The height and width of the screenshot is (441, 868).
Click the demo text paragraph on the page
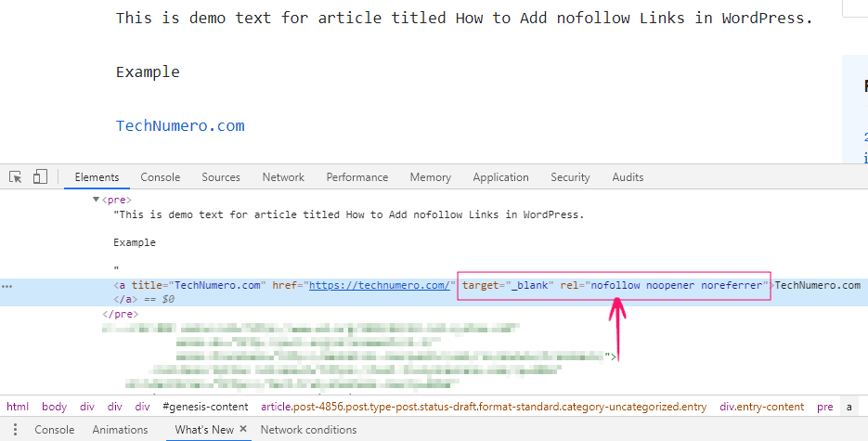coord(464,18)
